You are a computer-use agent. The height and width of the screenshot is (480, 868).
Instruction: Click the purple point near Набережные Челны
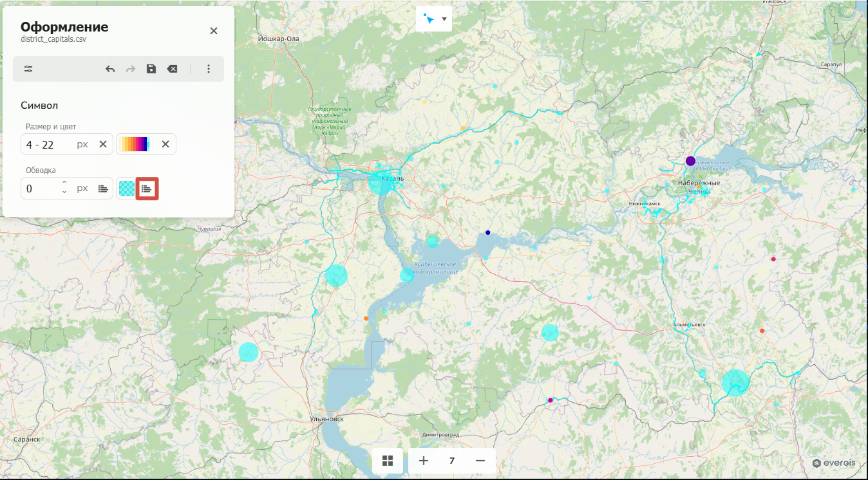pos(690,161)
